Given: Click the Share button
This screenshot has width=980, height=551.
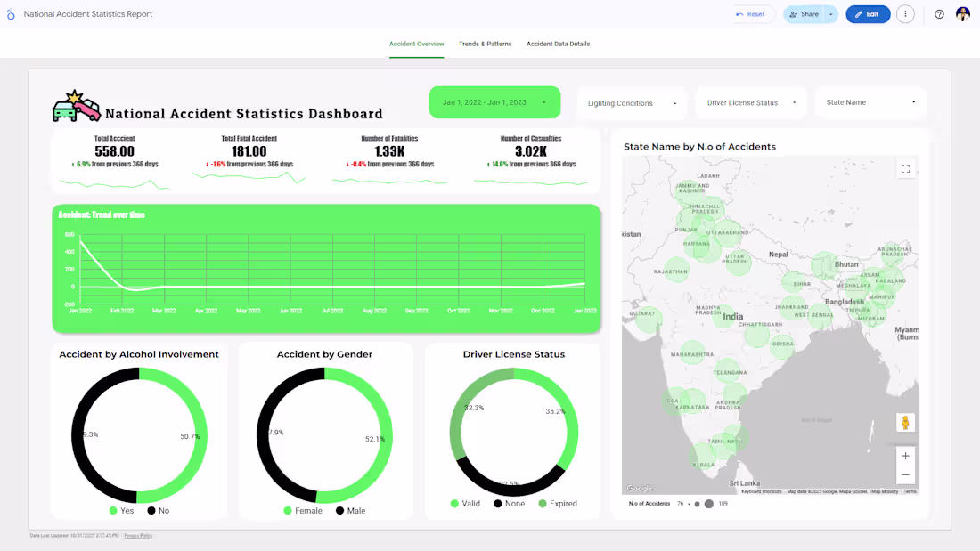Looking at the screenshot, I should tap(804, 14).
